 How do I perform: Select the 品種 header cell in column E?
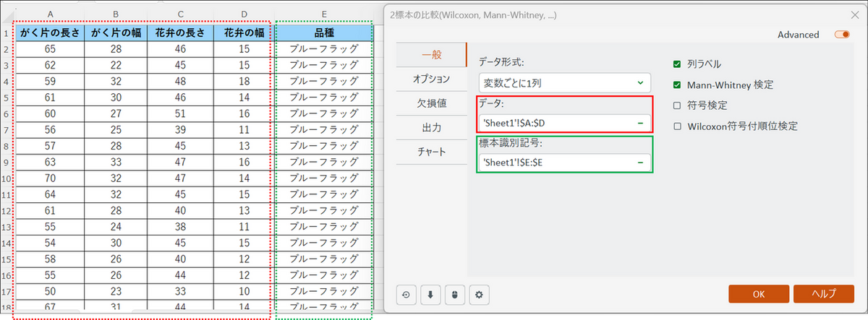coord(324,33)
